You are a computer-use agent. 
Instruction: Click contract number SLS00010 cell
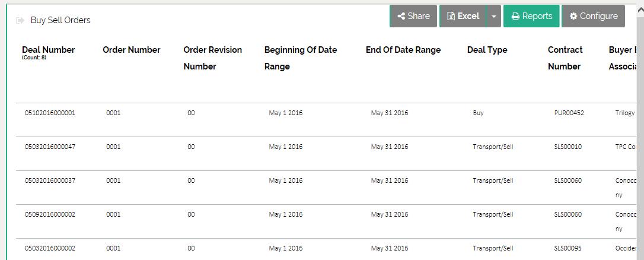pos(568,147)
